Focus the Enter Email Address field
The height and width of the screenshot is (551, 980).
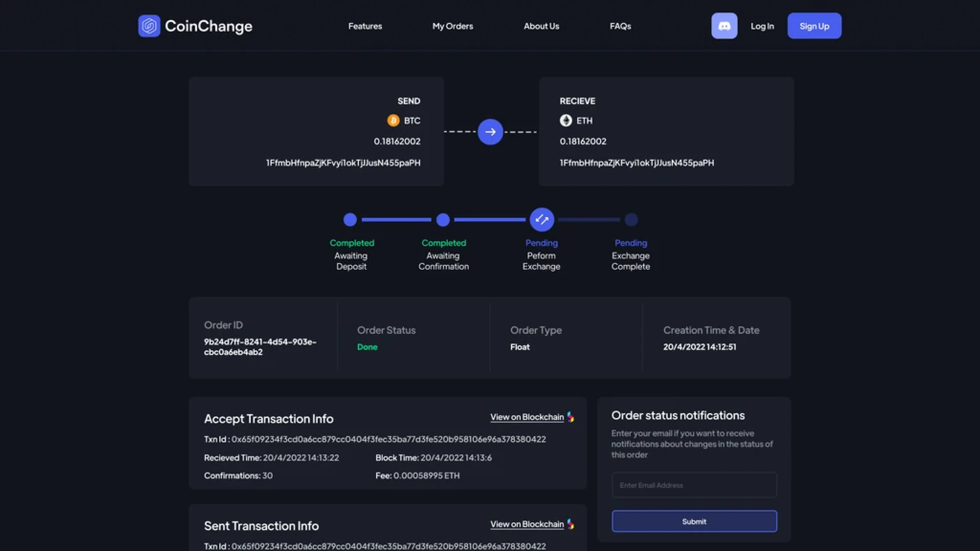click(694, 485)
